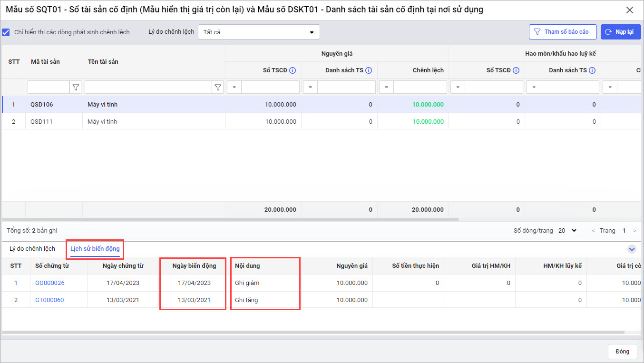644x363 pixels.
Task: Open voucher link GG000026
Action: [50, 283]
